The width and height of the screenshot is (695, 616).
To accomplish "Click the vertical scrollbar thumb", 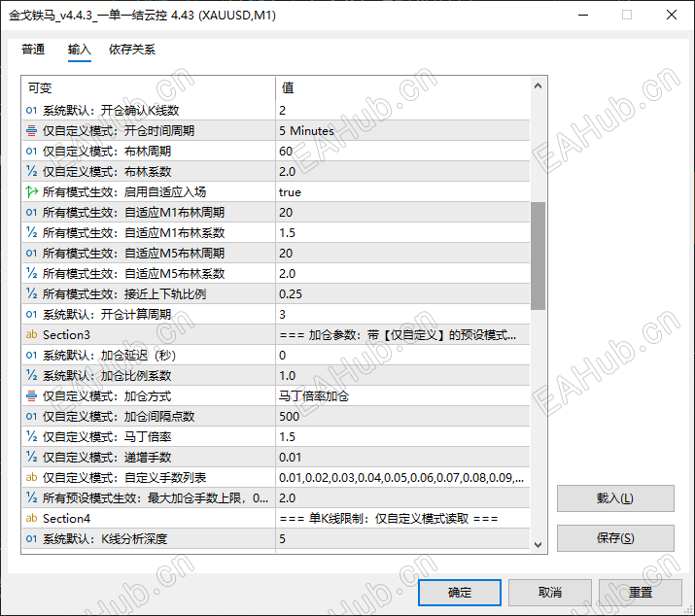I will (x=539, y=256).
